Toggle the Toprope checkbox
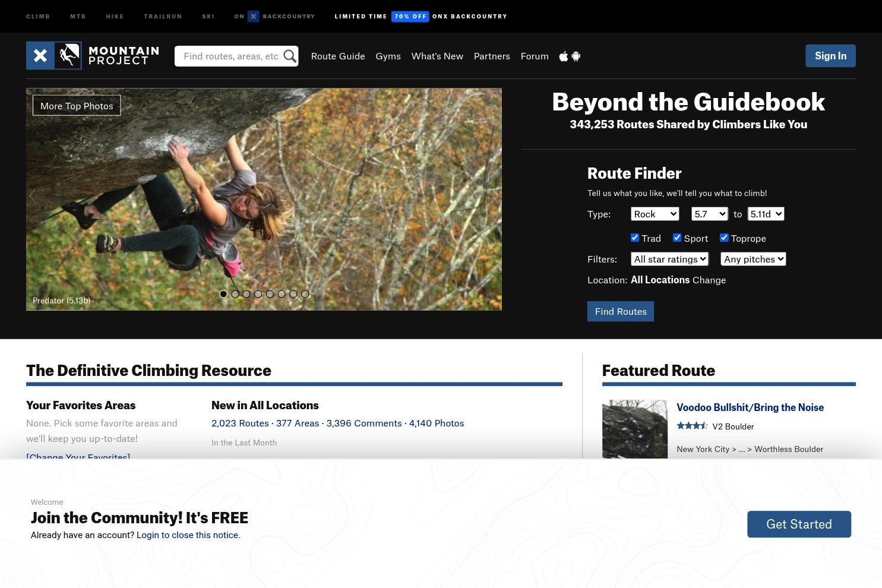This screenshot has height=588, width=882. [724, 238]
